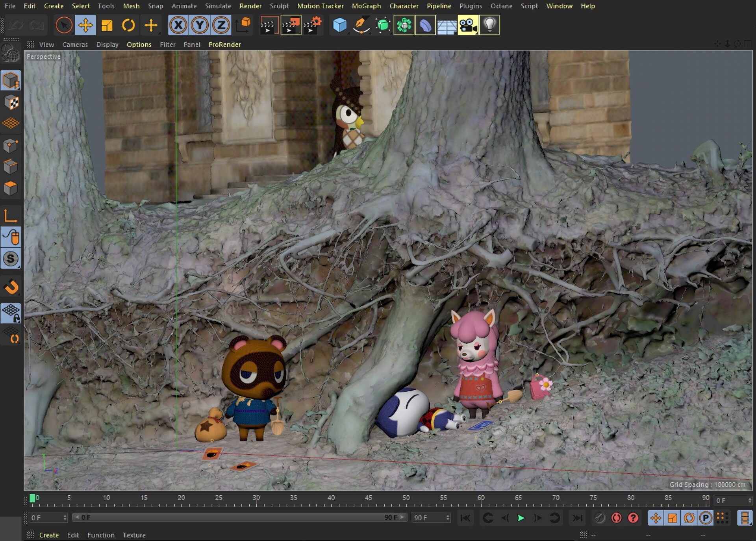The height and width of the screenshot is (541, 756).
Task: Step to next frame
Action: point(537,518)
